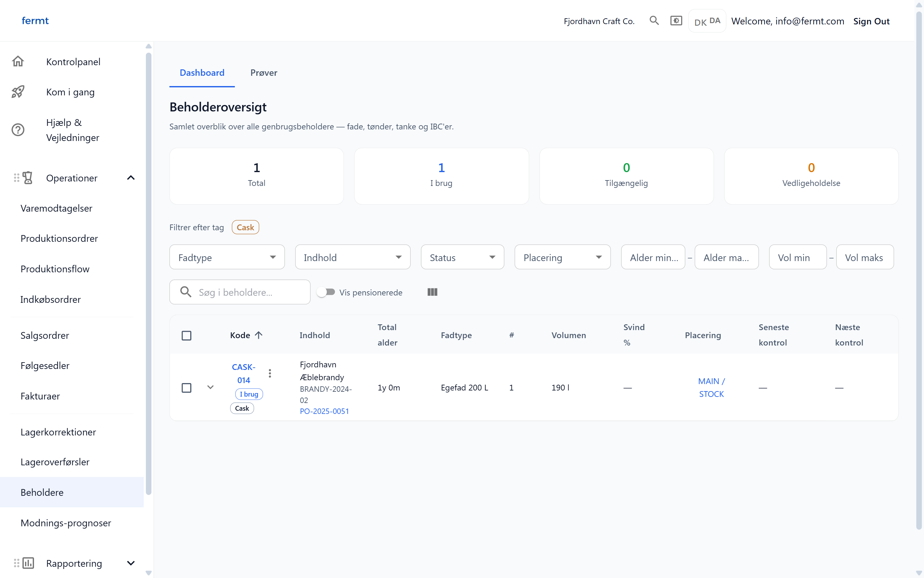Open the PO-2025-0051 link
Image resolution: width=924 pixels, height=578 pixels.
click(324, 411)
